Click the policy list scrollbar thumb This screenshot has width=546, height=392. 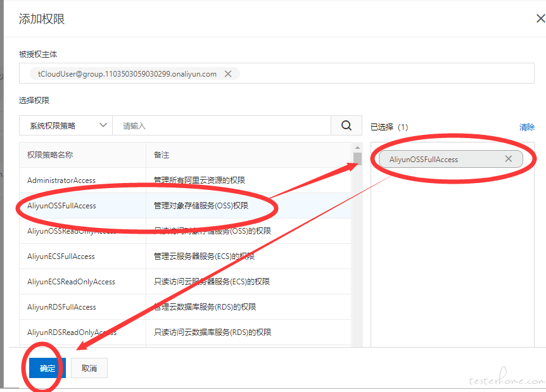click(x=357, y=159)
